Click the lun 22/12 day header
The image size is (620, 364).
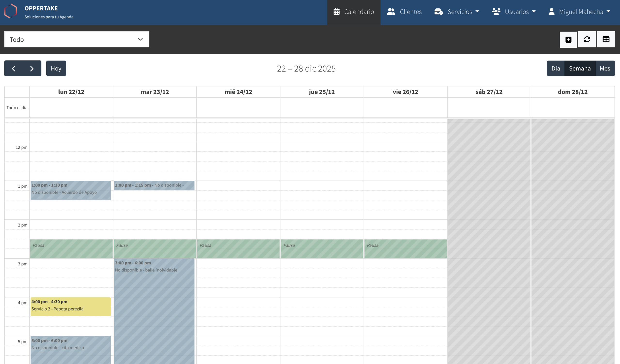point(71,92)
